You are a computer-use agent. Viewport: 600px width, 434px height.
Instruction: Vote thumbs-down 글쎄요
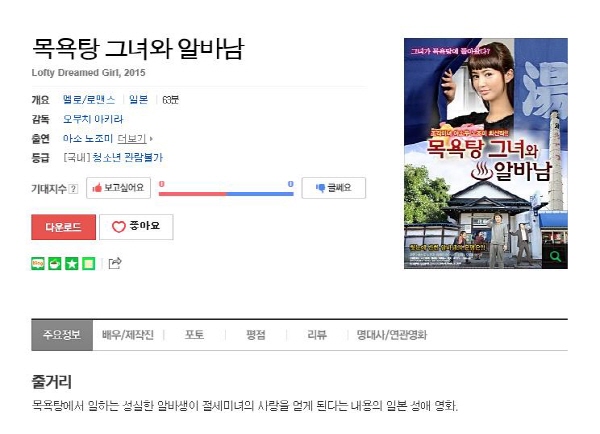click(x=334, y=188)
